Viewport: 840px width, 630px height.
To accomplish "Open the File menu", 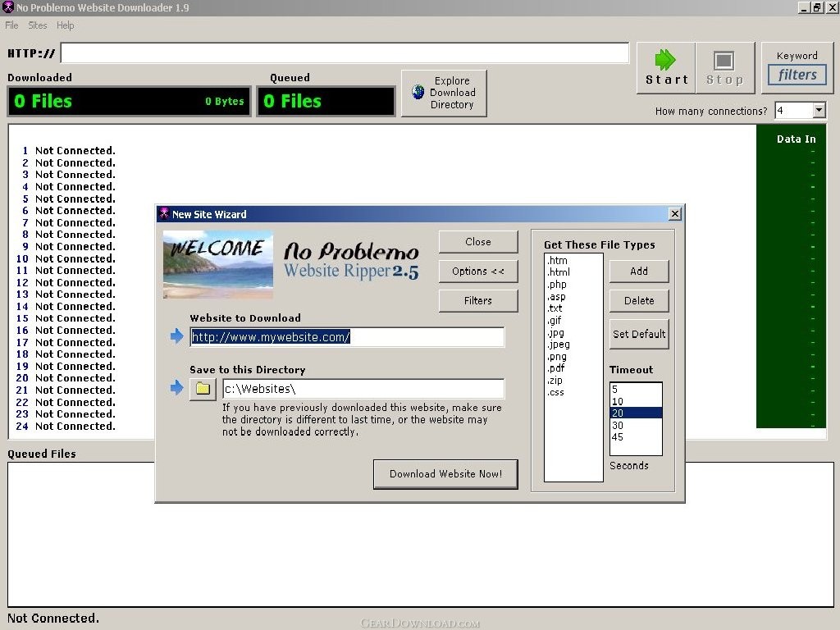I will (11, 25).
